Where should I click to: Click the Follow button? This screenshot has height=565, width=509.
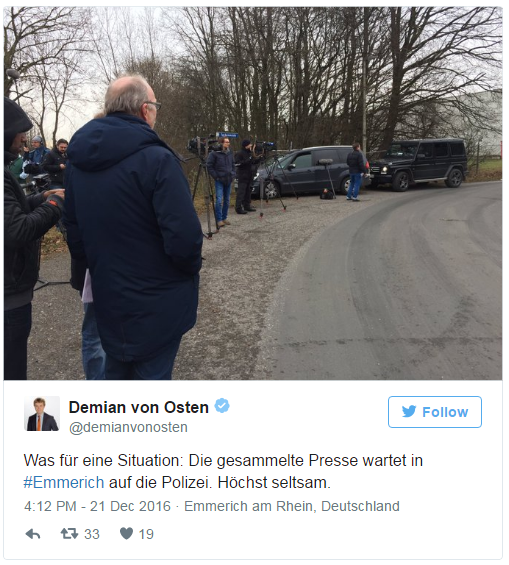click(x=435, y=412)
